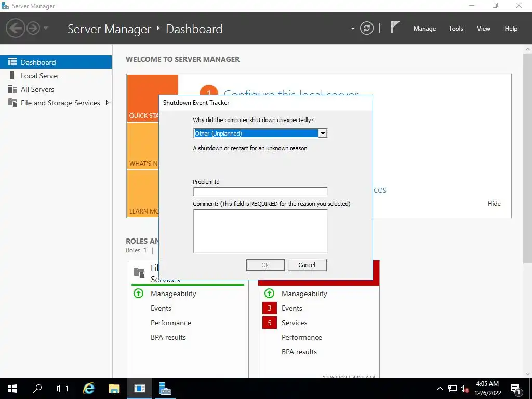The image size is (532, 399).
Task: Click the QUICK START tile
Action: click(143, 98)
